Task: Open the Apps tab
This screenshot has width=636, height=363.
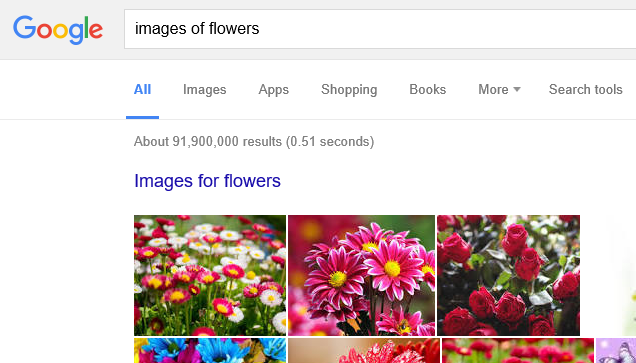Action: [x=274, y=90]
